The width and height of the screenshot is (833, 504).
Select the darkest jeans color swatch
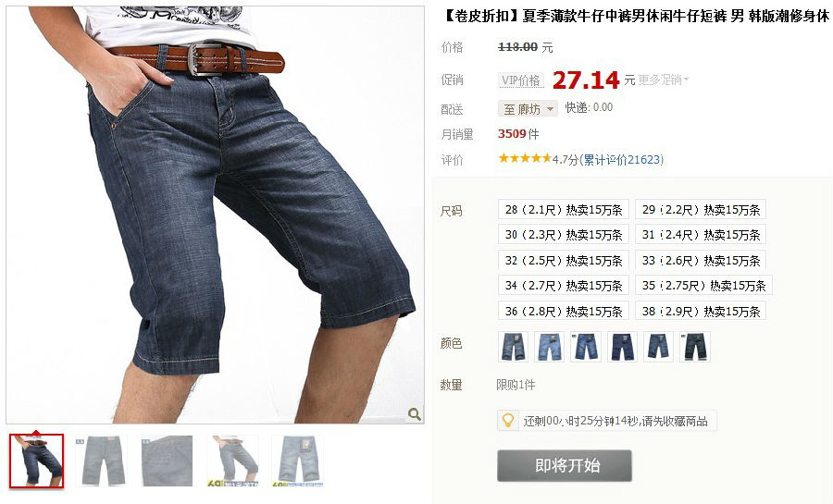[x=695, y=347]
